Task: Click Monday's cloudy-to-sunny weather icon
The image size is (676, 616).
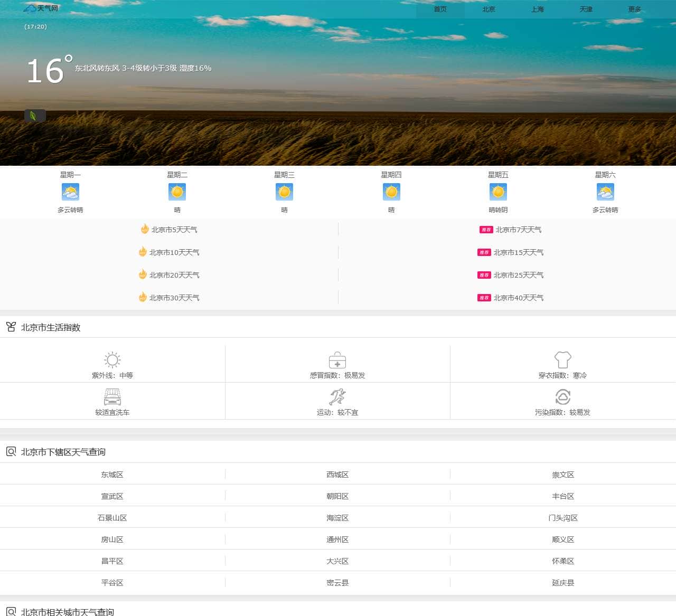Action: pyautogui.click(x=70, y=192)
